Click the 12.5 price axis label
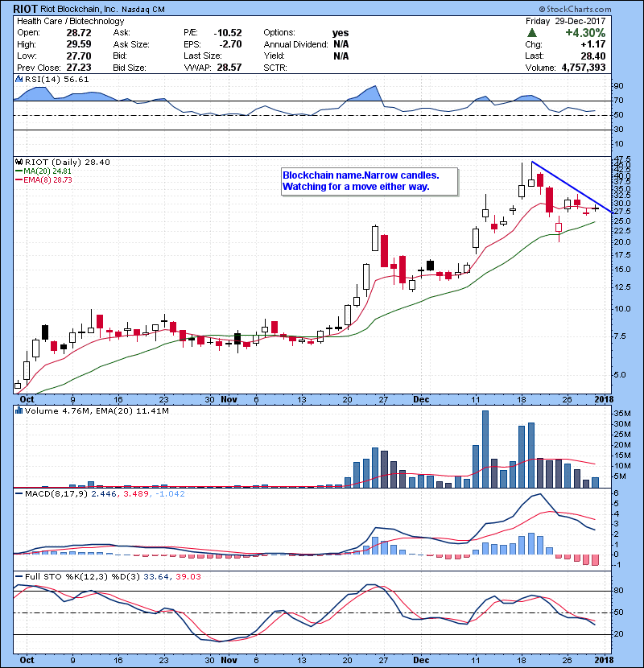The height and width of the screenshot is (668, 644). 622,287
